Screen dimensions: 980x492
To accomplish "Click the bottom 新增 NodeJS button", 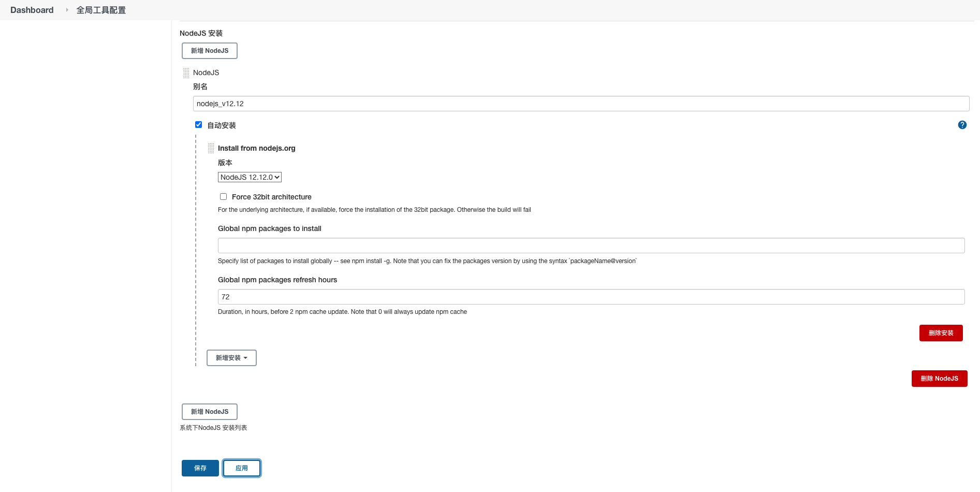I will [210, 412].
